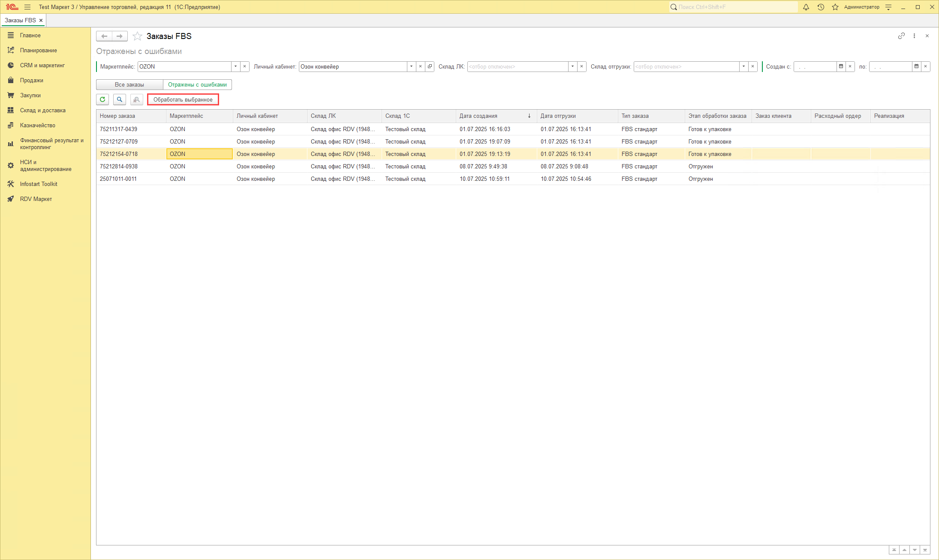The width and height of the screenshot is (939, 560).
Task: Add Заказы FBS to favorites star
Action: [x=137, y=36]
